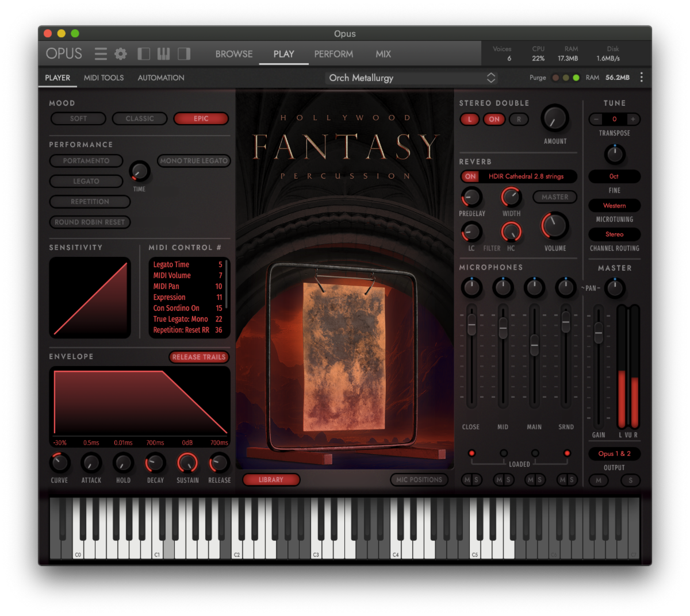Viewport: 690px width, 616px height.
Task: Toggle the Stereo Double R channel
Action: click(x=519, y=120)
